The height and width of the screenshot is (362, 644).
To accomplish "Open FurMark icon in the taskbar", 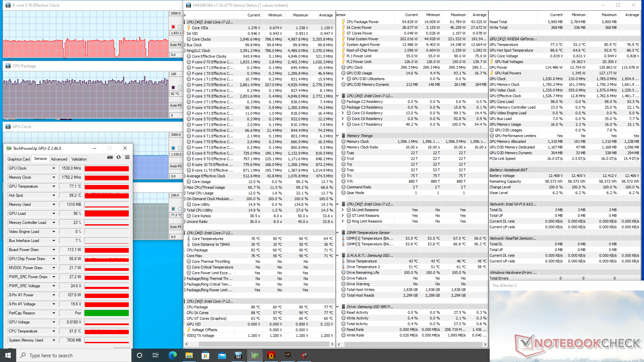I will (271, 355).
